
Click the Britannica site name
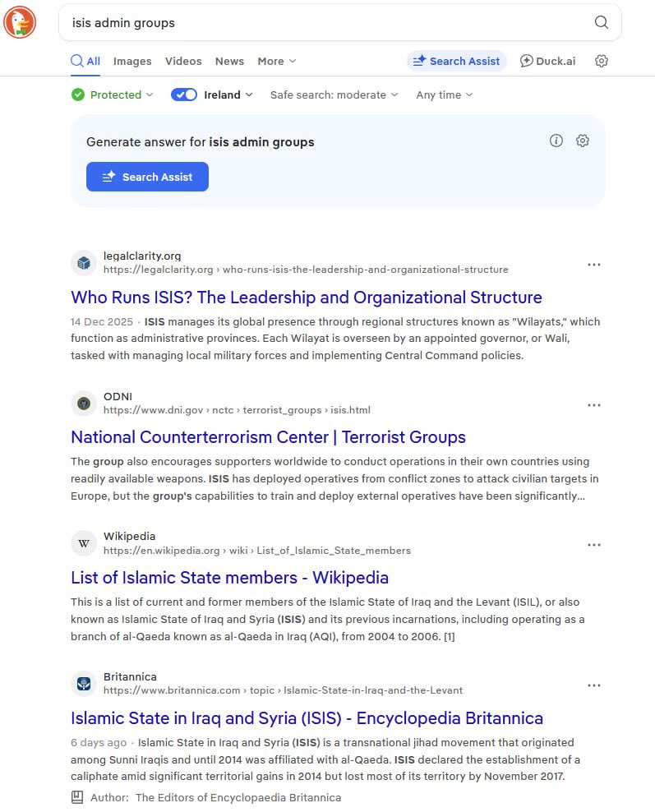click(x=130, y=677)
